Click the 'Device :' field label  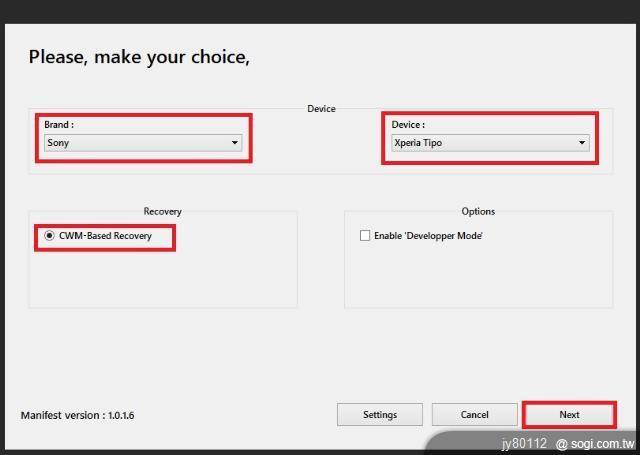tap(408, 125)
